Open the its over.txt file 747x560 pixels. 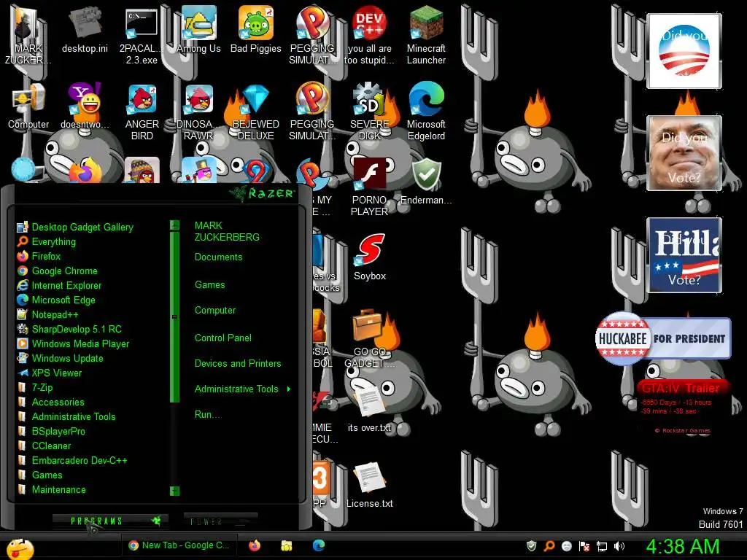(369, 408)
